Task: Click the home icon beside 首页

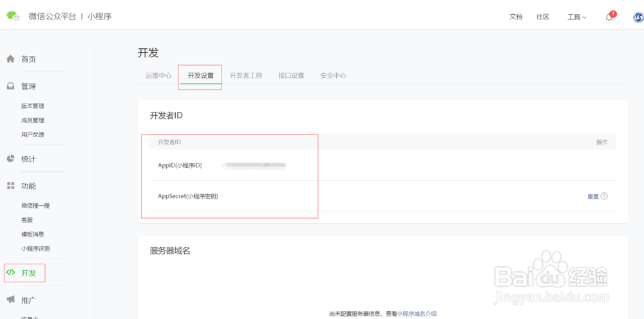Action: [11, 59]
